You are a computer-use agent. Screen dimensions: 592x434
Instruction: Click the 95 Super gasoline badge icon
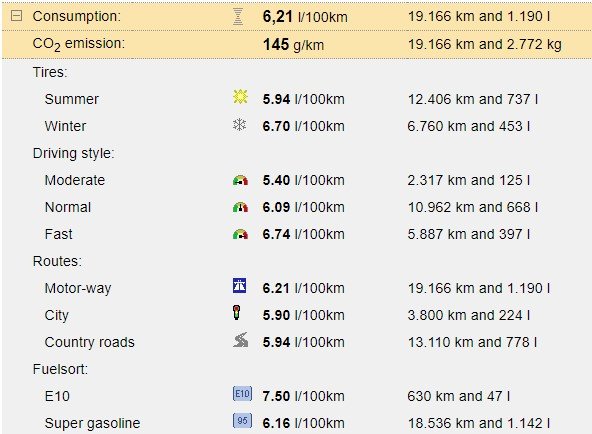242,421
